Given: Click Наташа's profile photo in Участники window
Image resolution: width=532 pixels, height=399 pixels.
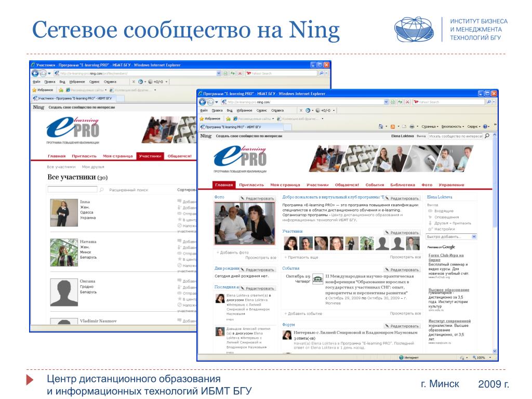Looking at the screenshot, I should (64, 252).
